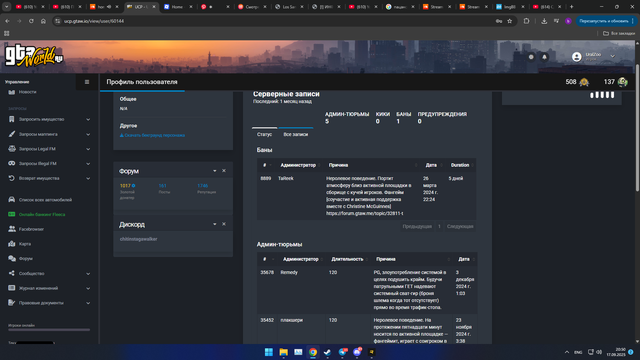
Task: Click the Предыдущая pagination button
Action: tap(417, 227)
